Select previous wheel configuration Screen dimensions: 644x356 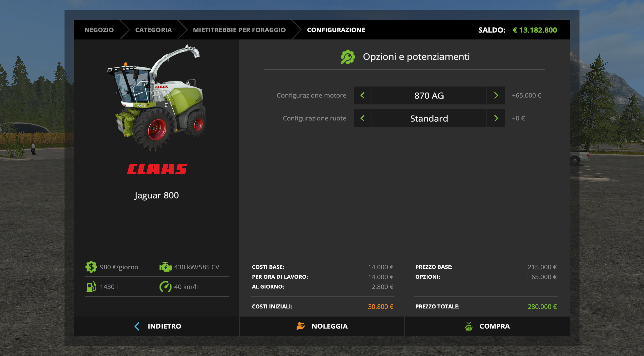[363, 118]
